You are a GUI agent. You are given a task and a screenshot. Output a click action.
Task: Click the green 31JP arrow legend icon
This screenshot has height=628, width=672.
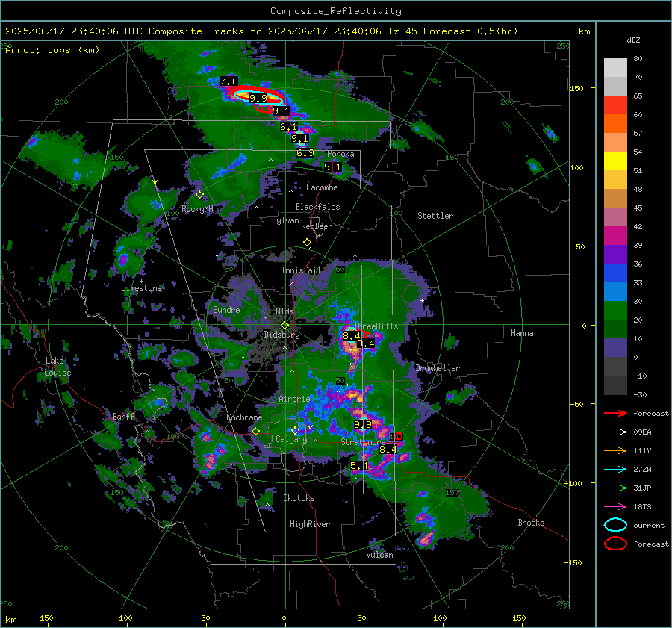click(x=615, y=488)
